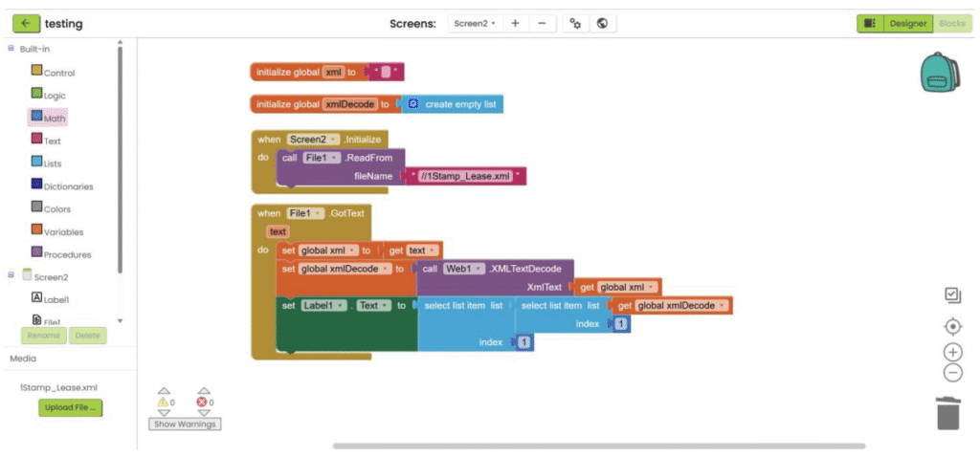
Task: Select the Colors blocks category
Action: click(x=56, y=208)
